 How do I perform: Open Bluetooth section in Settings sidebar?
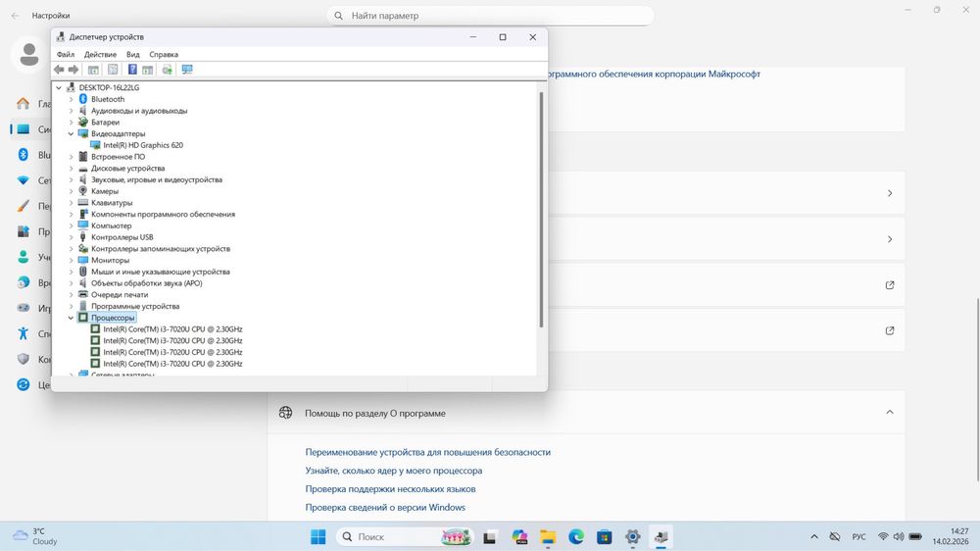pyautogui.click(x=24, y=155)
